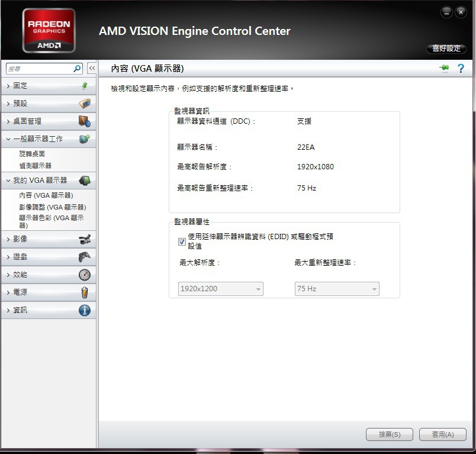
Task: Click the DDC value 支援
Action: (304, 121)
